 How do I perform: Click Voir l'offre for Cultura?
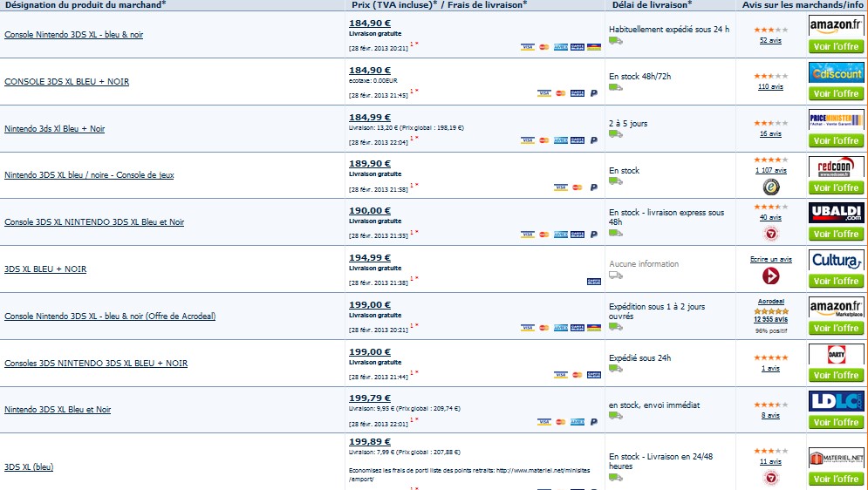click(x=836, y=281)
